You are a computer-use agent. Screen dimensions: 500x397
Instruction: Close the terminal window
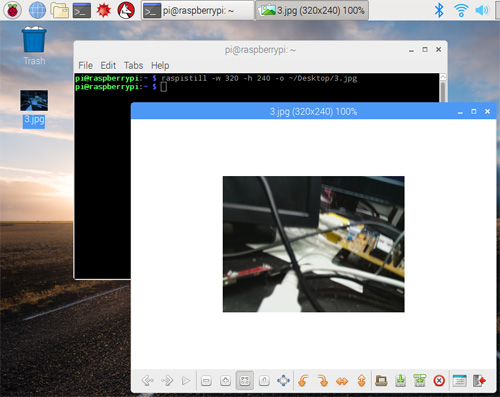tap(439, 50)
